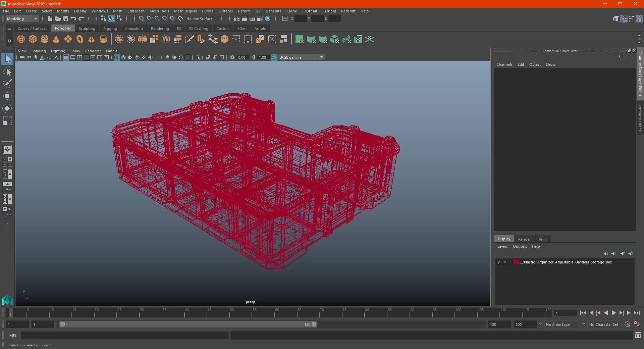This screenshot has height=349, width=644.
Task: Toggle wireframe display in viewport toolbar
Action: 117,57
